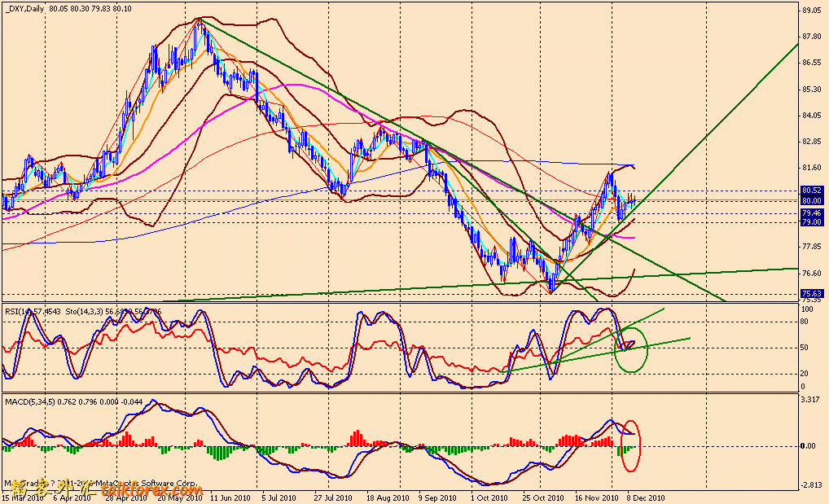
Task: Select the 84.05 price axis label
Action: [x=812, y=116]
